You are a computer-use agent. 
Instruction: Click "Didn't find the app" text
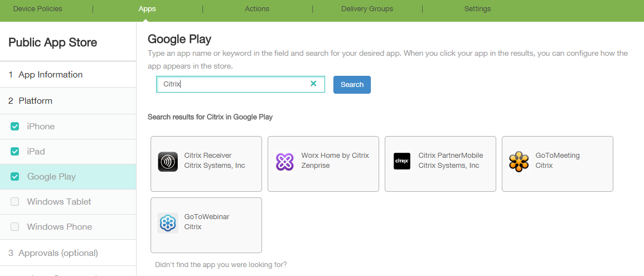tap(221, 264)
